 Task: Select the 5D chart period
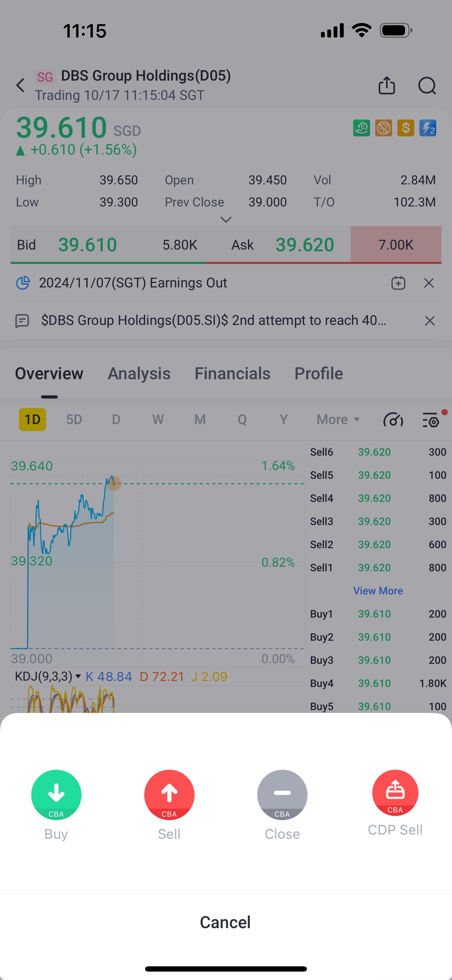click(74, 419)
